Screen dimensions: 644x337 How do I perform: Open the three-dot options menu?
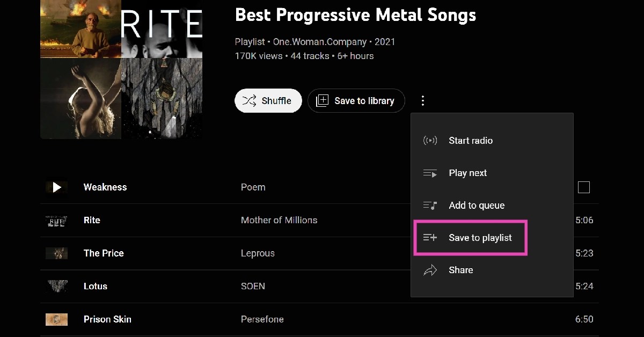(423, 100)
